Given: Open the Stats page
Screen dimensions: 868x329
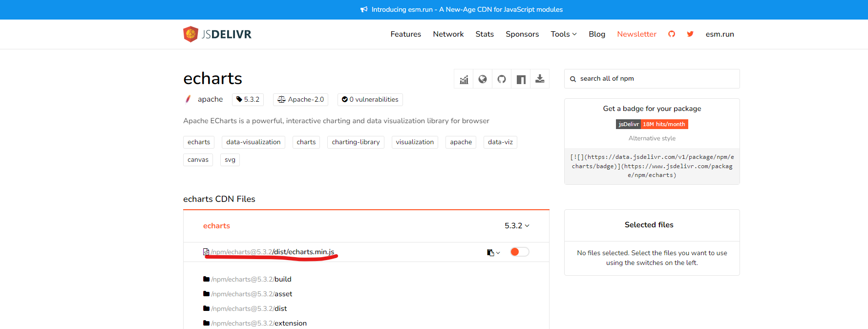Looking at the screenshot, I should click(x=485, y=34).
